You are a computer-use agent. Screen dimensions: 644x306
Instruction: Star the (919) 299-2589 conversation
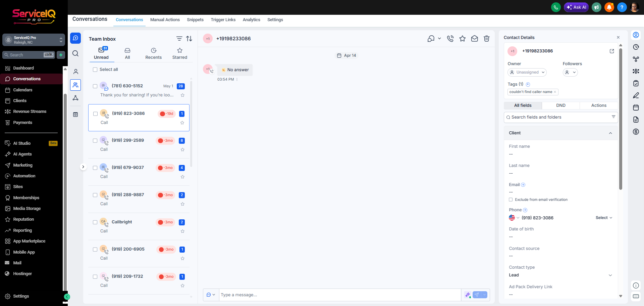point(182,149)
